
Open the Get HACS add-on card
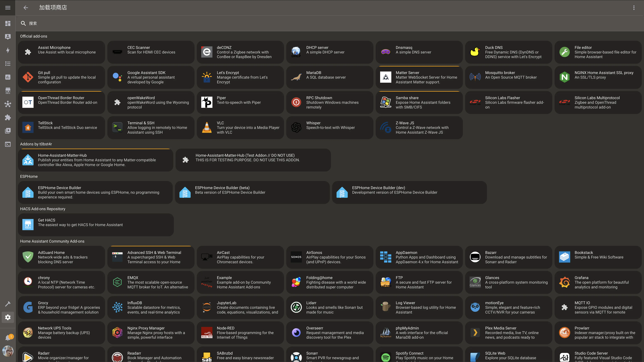tap(95, 225)
